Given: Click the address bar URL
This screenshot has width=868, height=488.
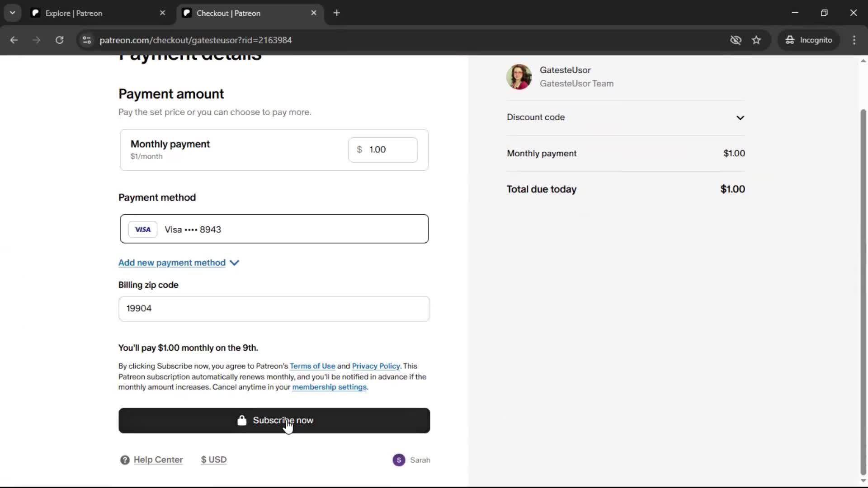Looking at the screenshot, I should tap(196, 40).
